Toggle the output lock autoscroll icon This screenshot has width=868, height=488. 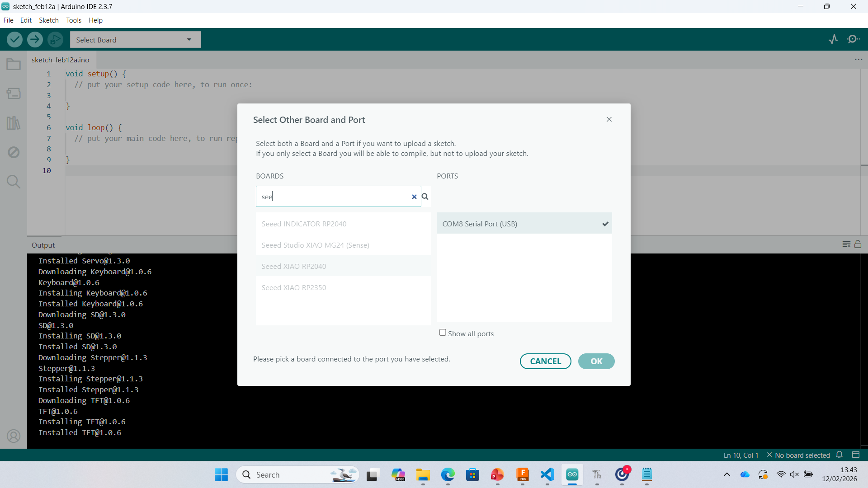tap(858, 244)
